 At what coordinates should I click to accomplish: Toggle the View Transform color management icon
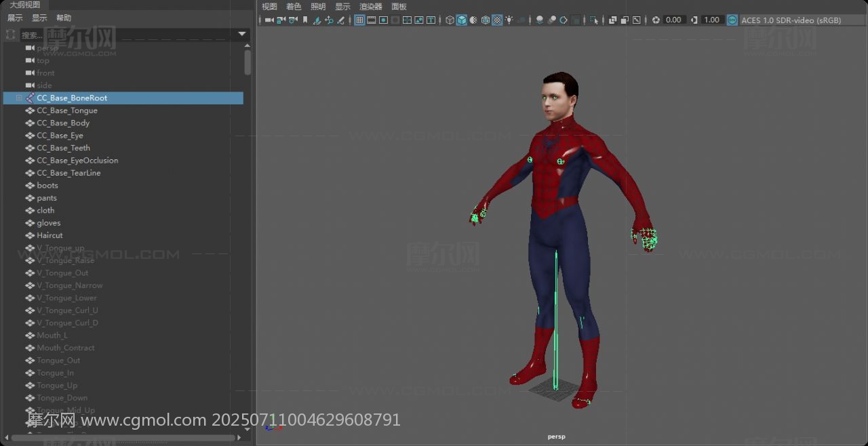click(x=732, y=20)
